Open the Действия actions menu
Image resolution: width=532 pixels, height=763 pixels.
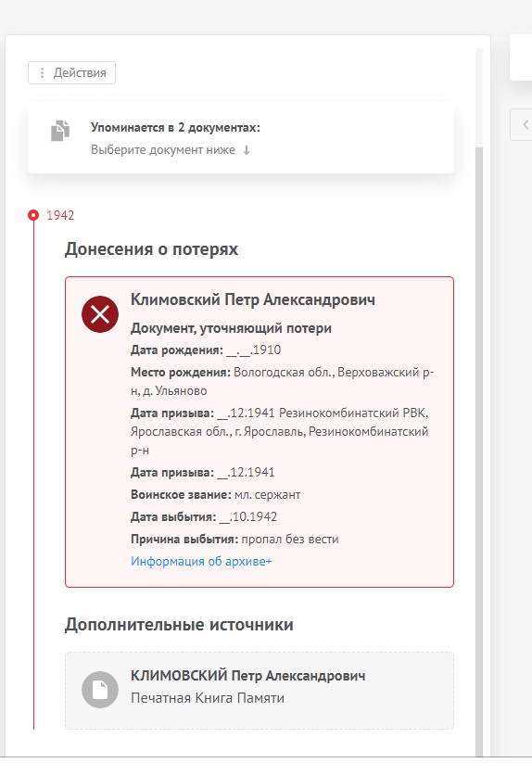[71, 73]
